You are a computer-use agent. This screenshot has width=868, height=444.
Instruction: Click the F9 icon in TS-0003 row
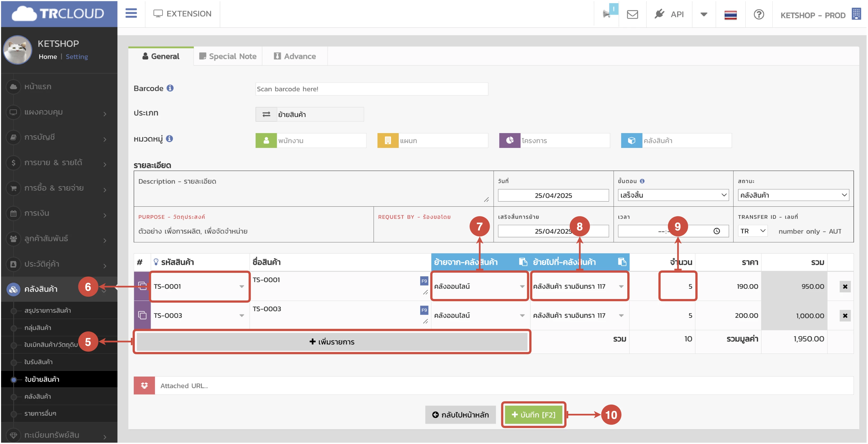pos(424,310)
